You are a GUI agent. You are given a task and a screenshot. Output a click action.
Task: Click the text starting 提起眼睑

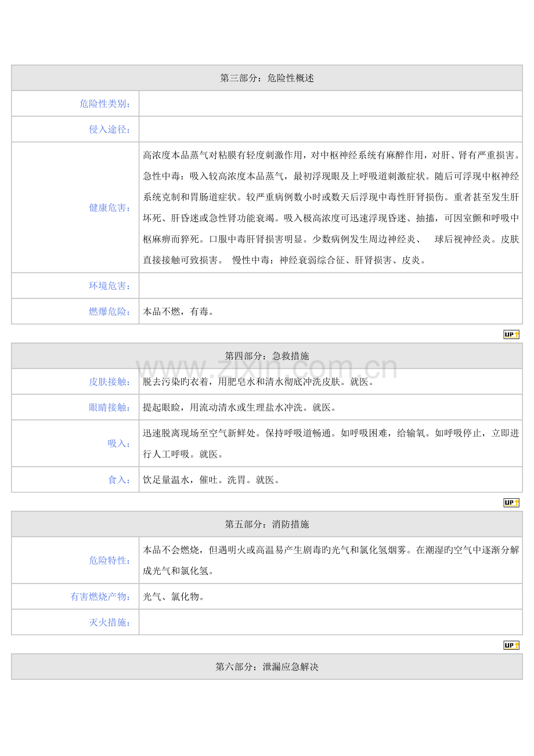[241, 408]
